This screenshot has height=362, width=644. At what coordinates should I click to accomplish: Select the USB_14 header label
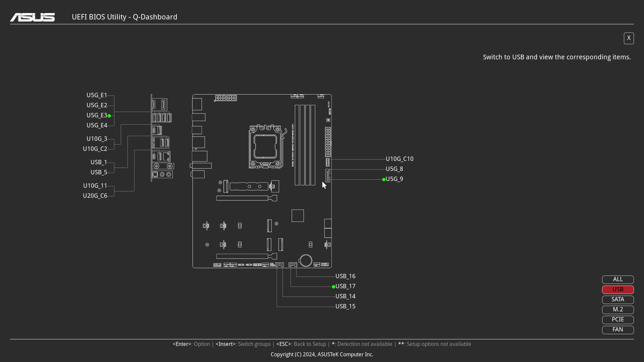coord(345,296)
